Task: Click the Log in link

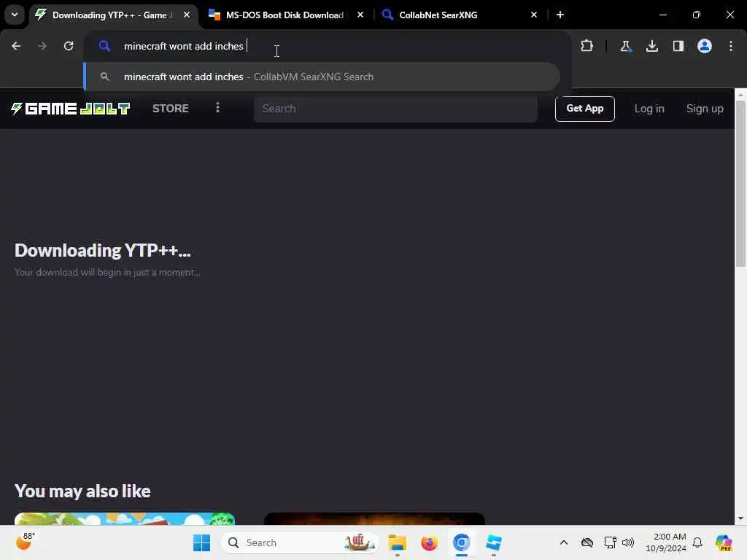Action: pyautogui.click(x=649, y=109)
